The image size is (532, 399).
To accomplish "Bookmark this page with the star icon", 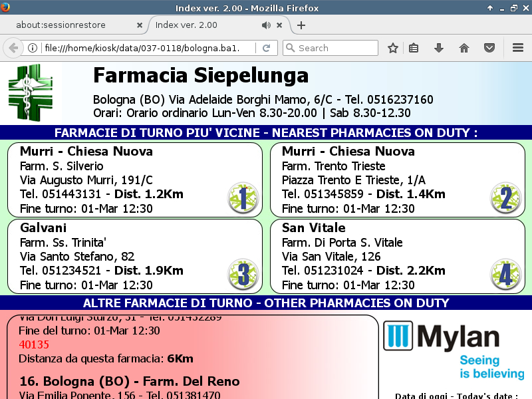I will pyautogui.click(x=393, y=48).
